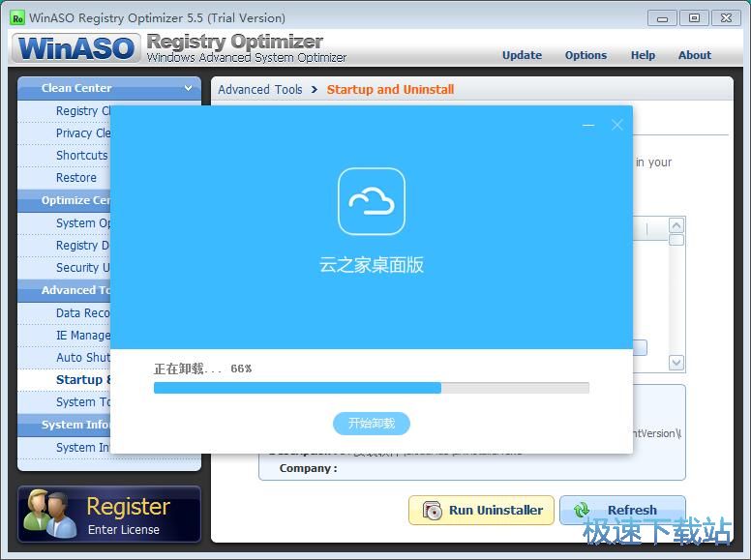Click the Run Uninstaller button
Image resolution: width=751 pixels, height=560 pixels.
click(481, 511)
